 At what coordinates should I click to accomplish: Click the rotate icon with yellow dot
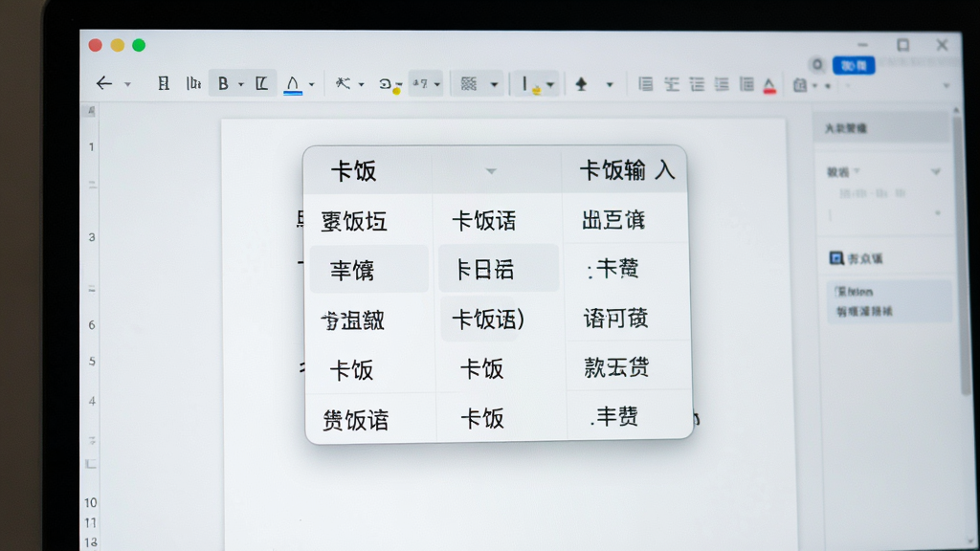pos(390,85)
